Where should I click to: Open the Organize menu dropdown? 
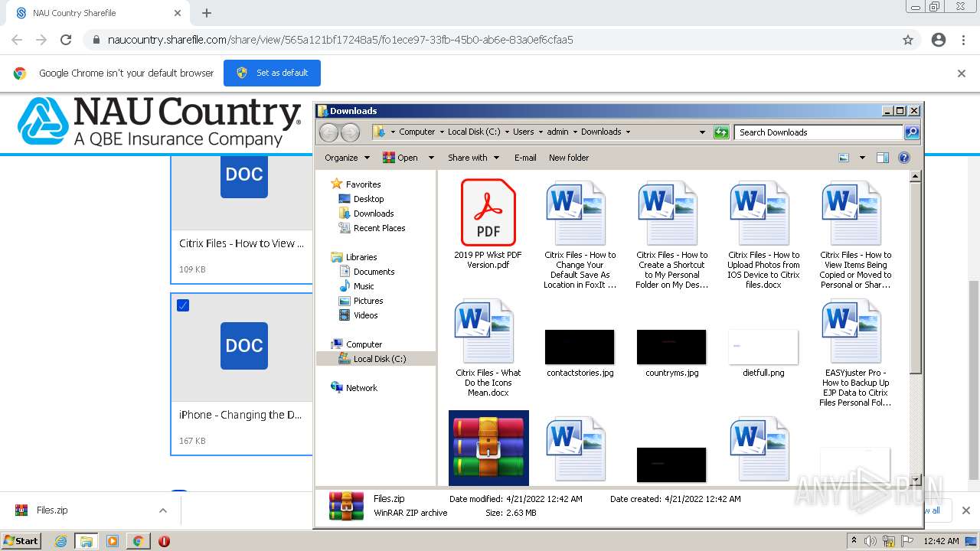[x=347, y=158]
